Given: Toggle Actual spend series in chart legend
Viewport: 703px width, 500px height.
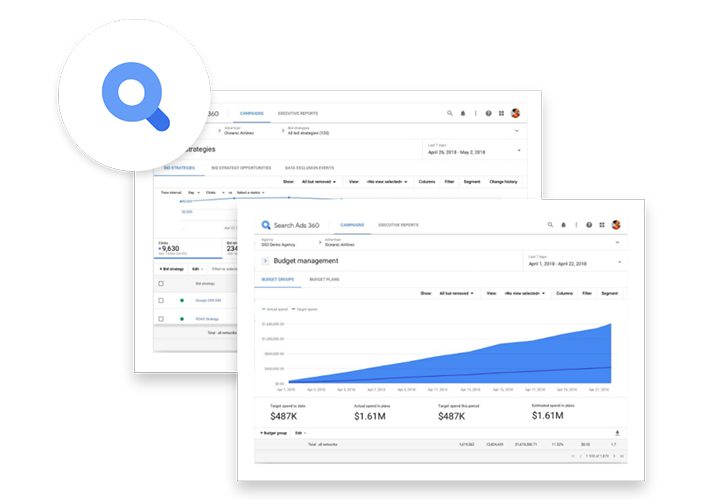Looking at the screenshot, I should [x=275, y=309].
